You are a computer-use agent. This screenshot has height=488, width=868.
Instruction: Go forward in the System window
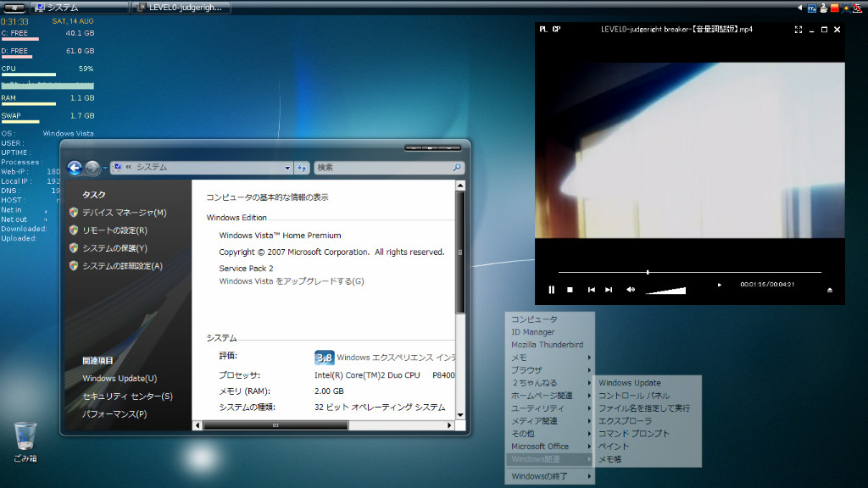[92, 168]
